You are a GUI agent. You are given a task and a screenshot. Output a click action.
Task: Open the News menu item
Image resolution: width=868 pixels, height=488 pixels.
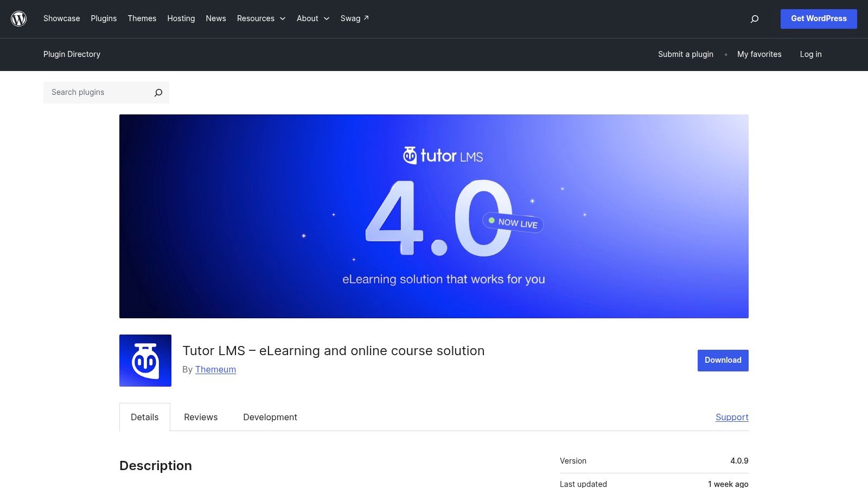[216, 18]
